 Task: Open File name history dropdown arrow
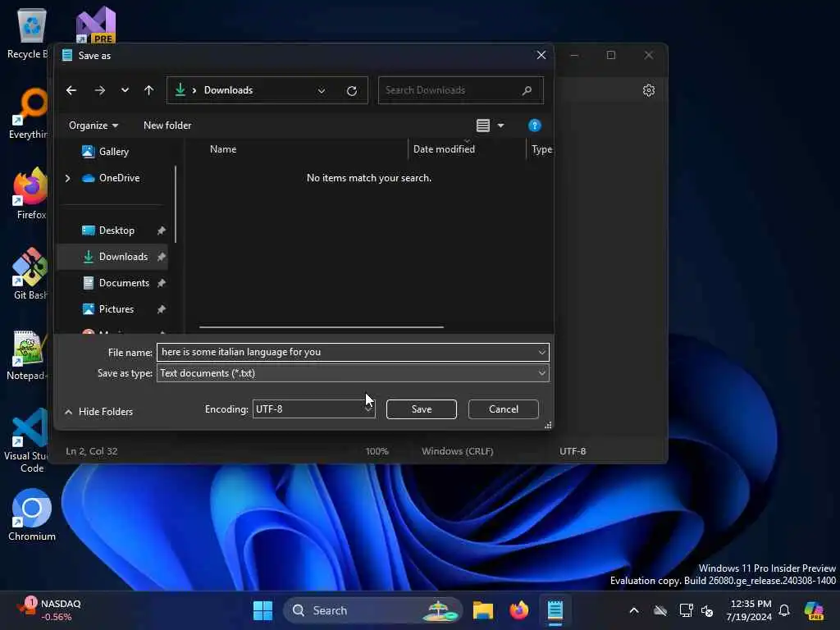point(542,352)
